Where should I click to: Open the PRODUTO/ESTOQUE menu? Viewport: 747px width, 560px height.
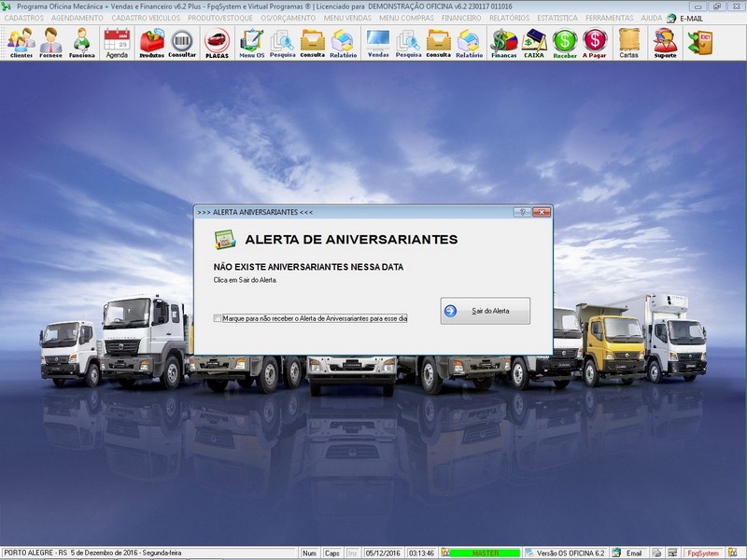click(x=220, y=18)
